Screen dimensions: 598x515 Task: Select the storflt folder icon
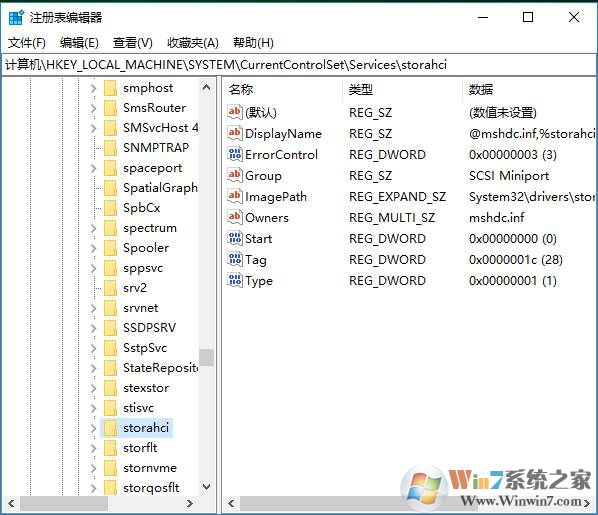point(110,448)
